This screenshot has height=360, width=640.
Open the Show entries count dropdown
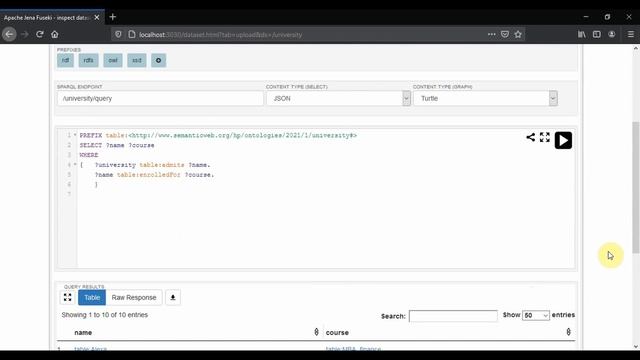tap(536, 316)
